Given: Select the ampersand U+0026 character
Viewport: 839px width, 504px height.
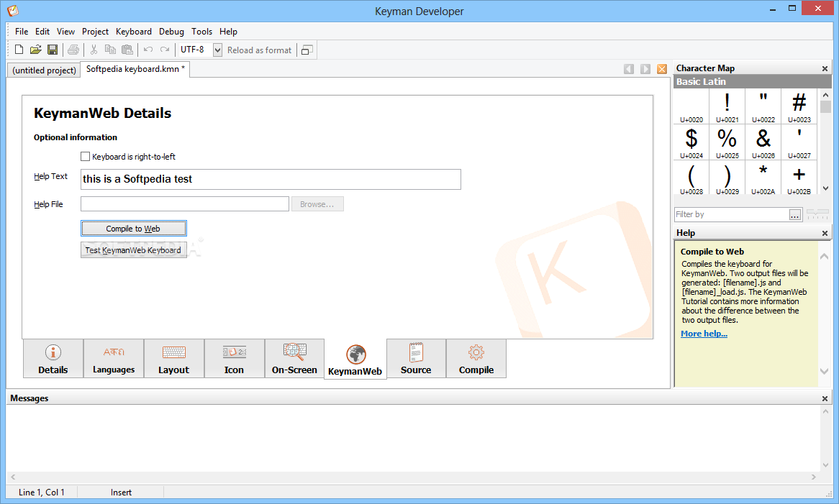Looking at the screenshot, I should coord(763,142).
